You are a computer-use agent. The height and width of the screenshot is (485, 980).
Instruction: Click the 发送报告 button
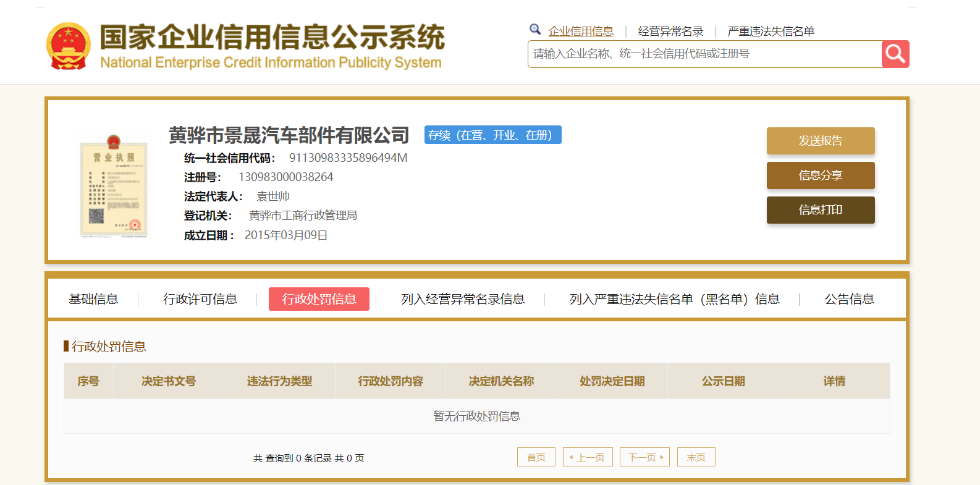821,141
